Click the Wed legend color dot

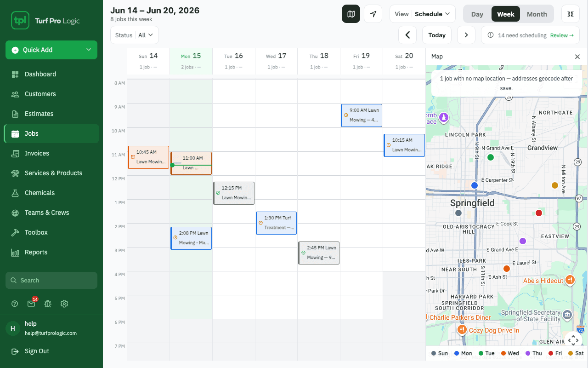pyautogui.click(x=503, y=353)
